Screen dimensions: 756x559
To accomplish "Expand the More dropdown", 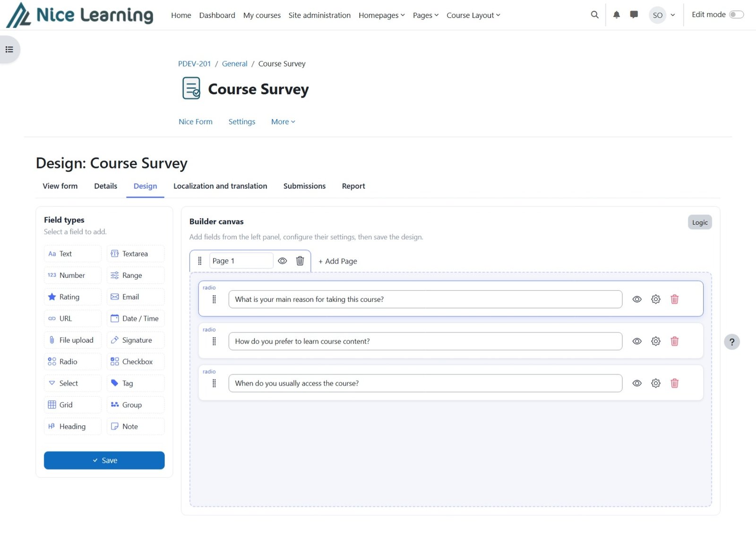I will (283, 121).
